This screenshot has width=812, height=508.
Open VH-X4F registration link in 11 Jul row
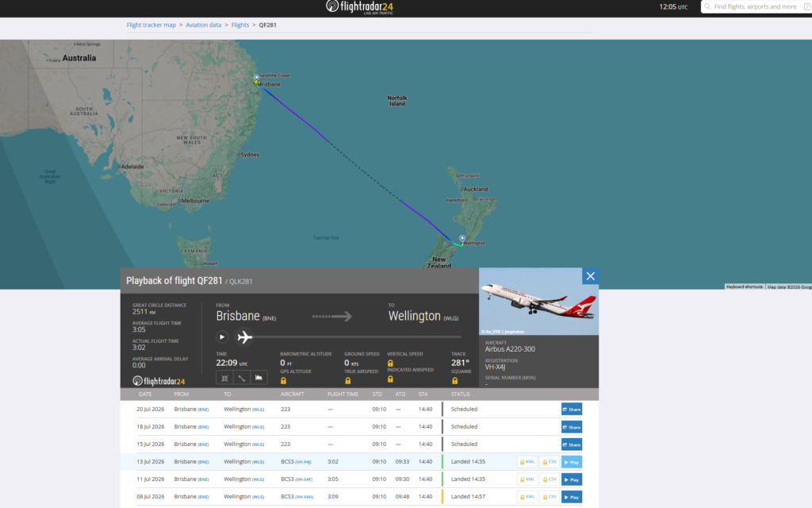[x=304, y=479]
